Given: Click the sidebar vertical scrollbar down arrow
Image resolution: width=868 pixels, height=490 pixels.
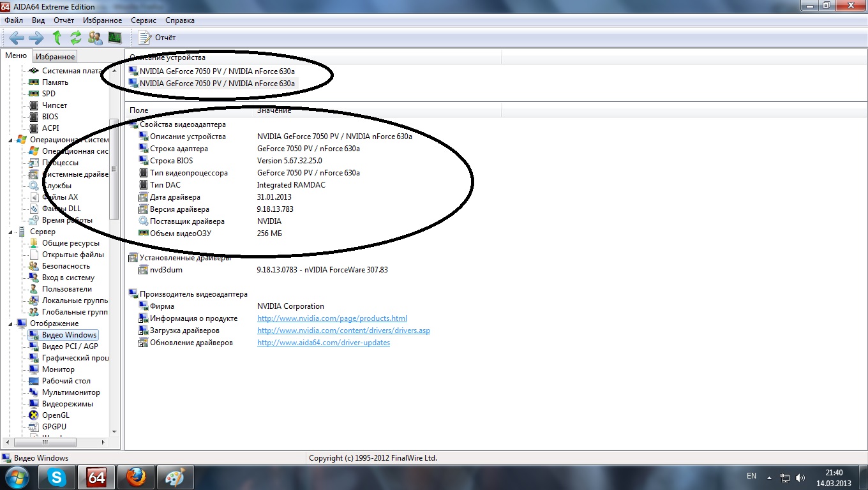Looking at the screenshot, I should tap(114, 432).
